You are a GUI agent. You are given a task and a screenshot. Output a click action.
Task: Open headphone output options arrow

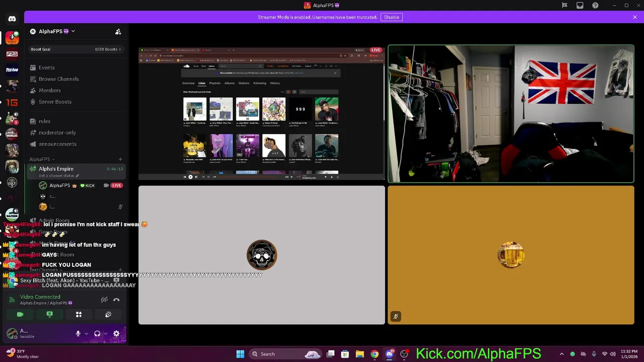point(105,333)
